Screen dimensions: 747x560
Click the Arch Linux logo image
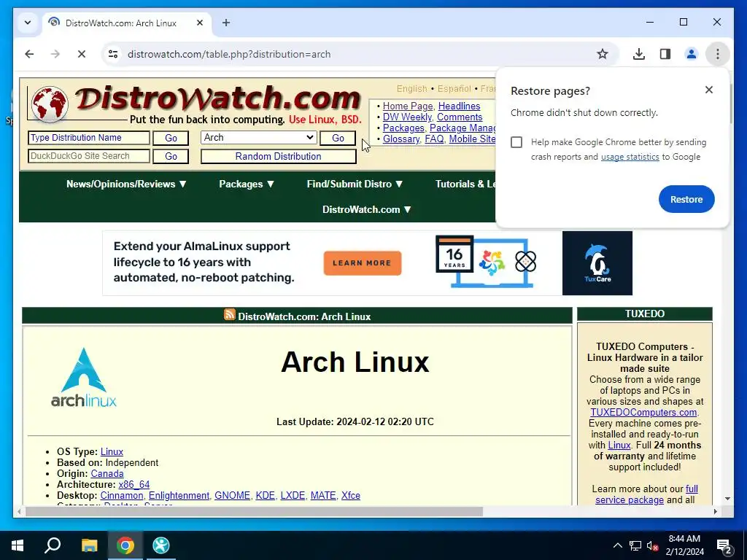point(84,378)
